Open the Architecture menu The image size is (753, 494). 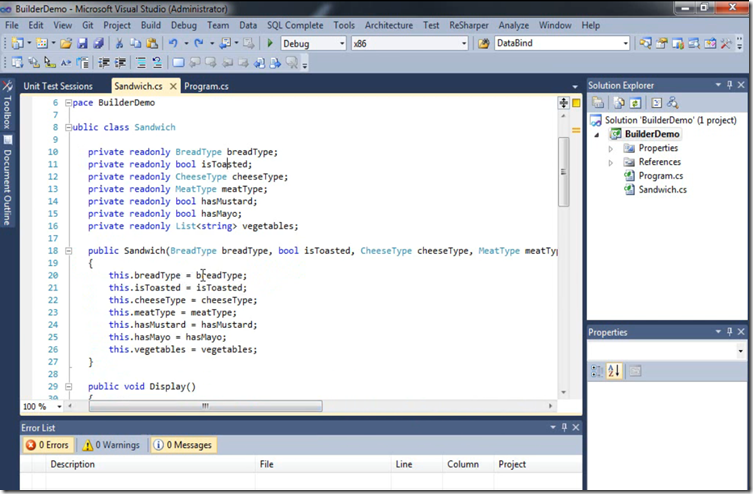point(389,25)
